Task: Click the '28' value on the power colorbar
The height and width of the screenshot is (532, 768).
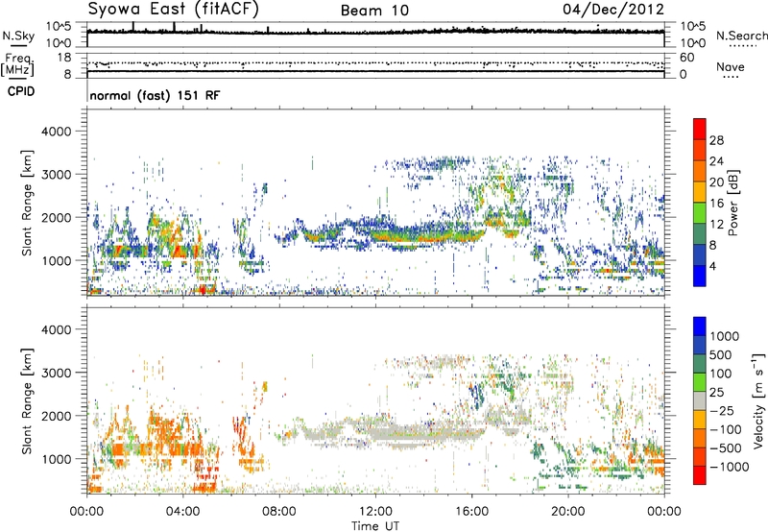Action: [x=716, y=140]
